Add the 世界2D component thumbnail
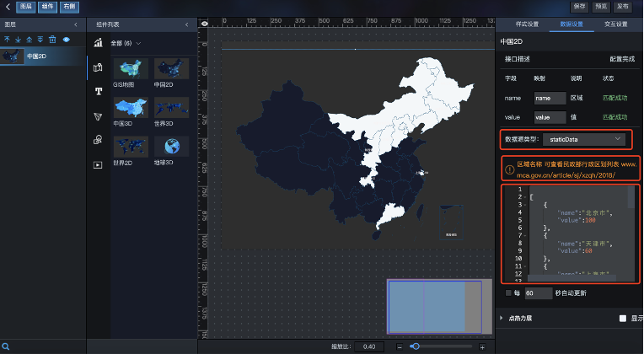644x354 pixels. coord(131,147)
